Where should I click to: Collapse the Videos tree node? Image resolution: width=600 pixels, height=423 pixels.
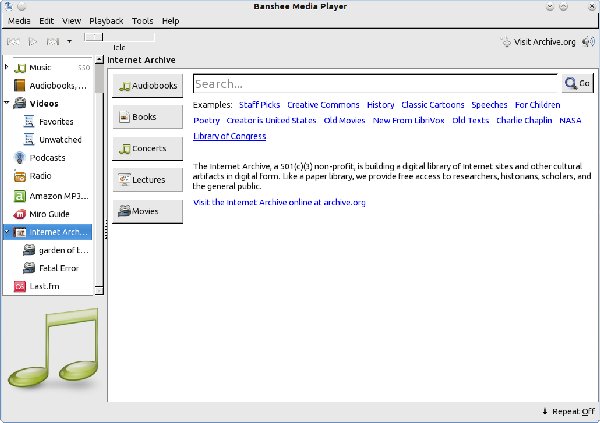click(x=7, y=103)
